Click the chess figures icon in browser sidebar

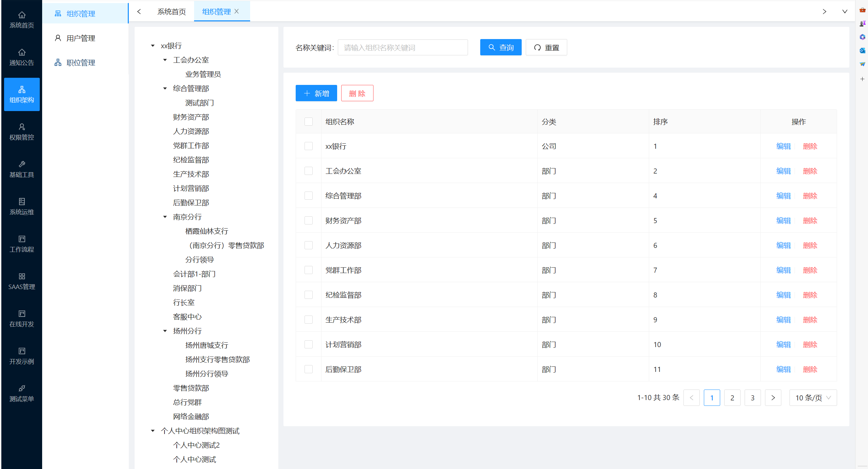click(862, 23)
